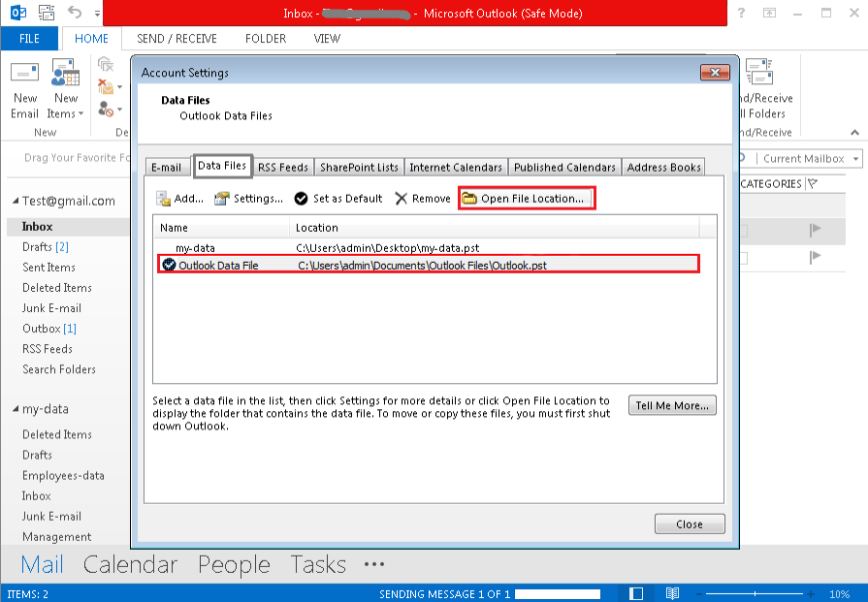This screenshot has width=868, height=602.
Task: Flag the second message in the list
Action: tap(815, 257)
